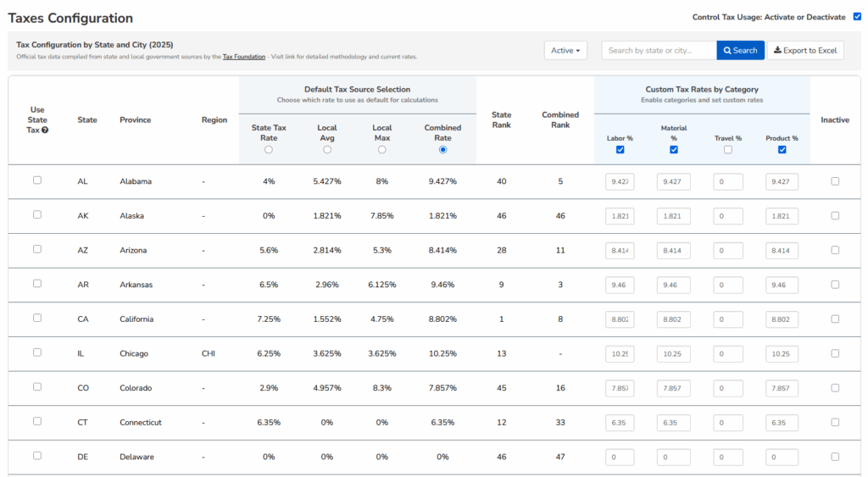The height and width of the screenshot is (477, 868).
Task: Disable the Product % category checkbox
Action: [x=782, y=149]
